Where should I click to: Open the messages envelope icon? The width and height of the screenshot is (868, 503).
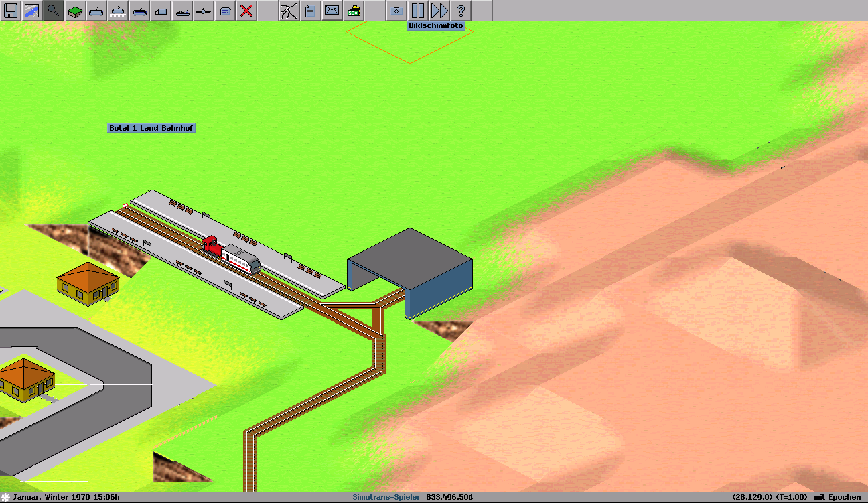tap(332, 11)
